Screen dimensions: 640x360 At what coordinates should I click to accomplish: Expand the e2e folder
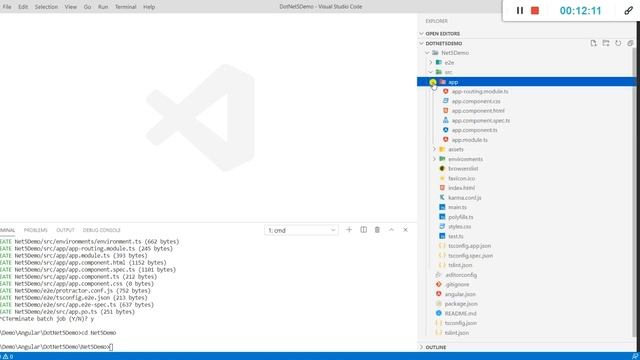[431, 62]
